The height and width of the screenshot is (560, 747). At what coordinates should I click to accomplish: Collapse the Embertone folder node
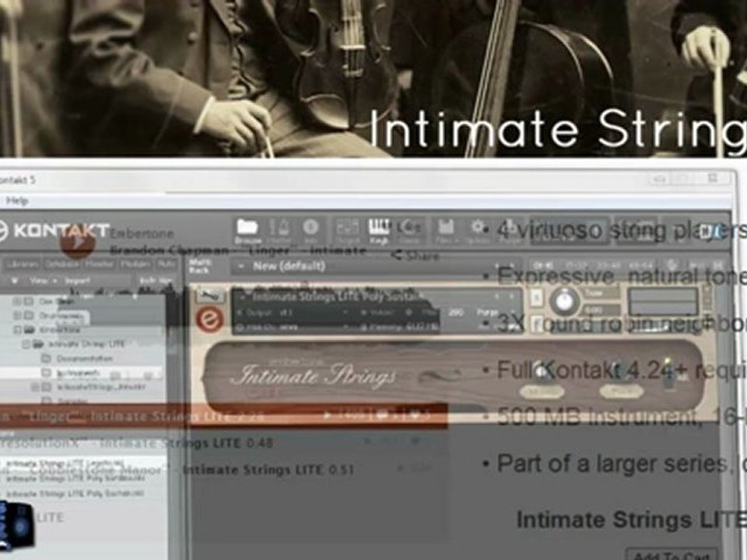click(x=18, y=330)
